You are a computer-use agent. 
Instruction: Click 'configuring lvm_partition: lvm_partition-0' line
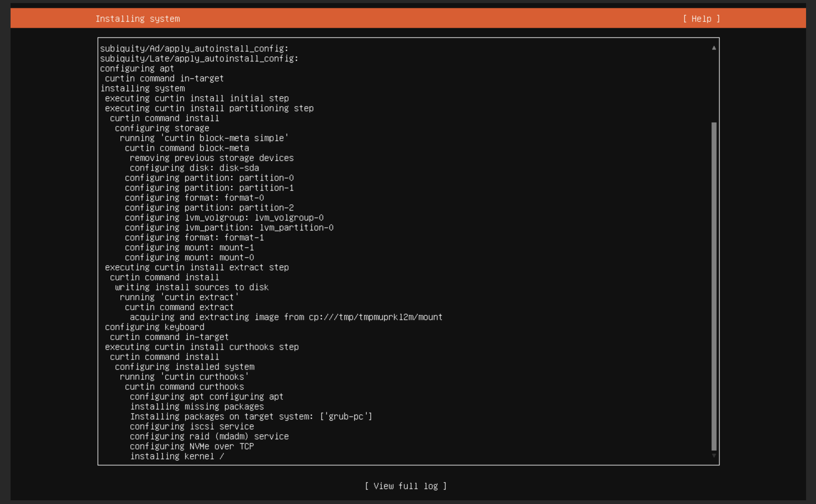coord(229,228)
